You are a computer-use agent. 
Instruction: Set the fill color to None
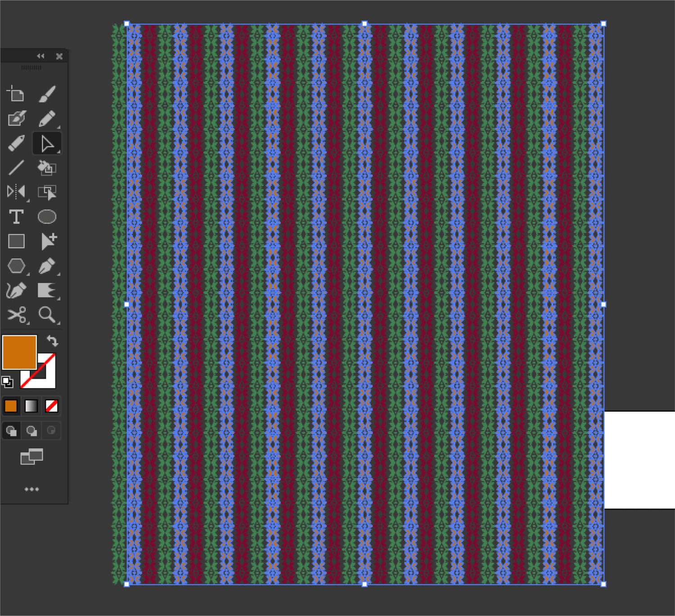(x=53, y=406)
